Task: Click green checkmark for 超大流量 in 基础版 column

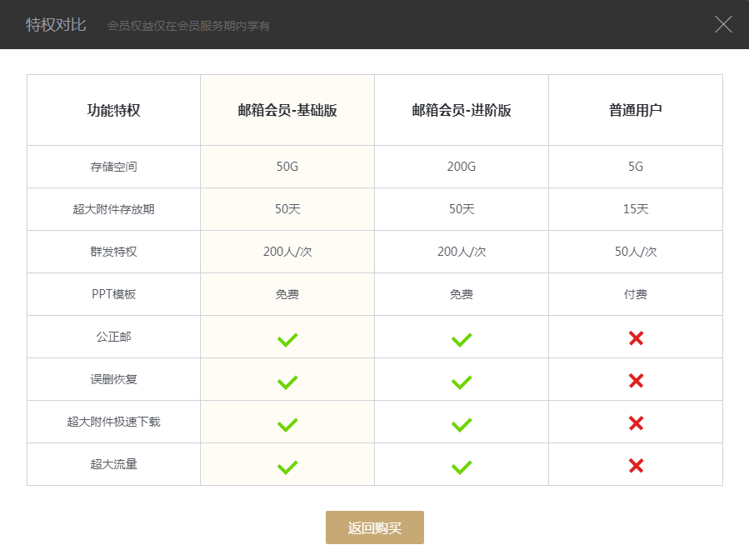Action: (287, 467)
